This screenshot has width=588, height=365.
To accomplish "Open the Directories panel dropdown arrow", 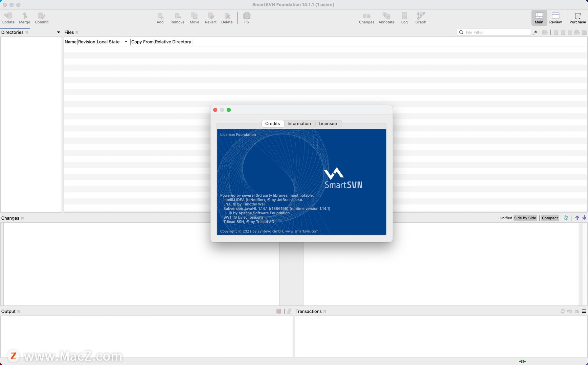I will (x=59, y=32).
